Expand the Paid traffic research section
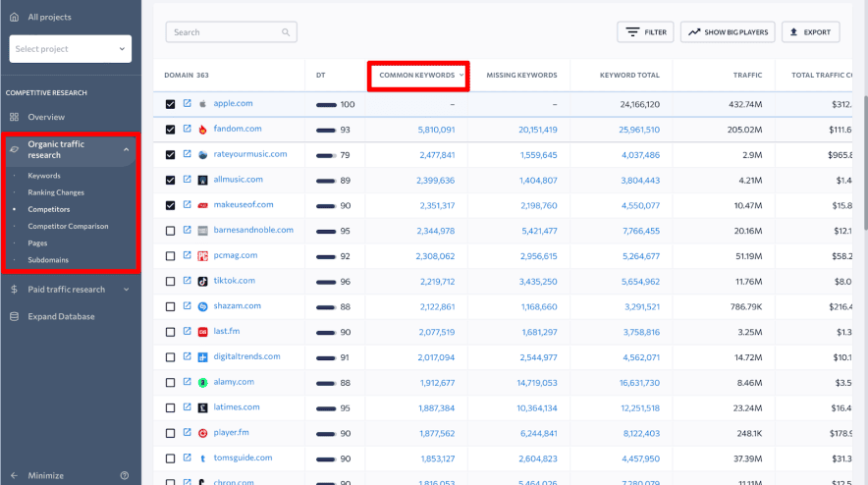 tap(126, 290)
